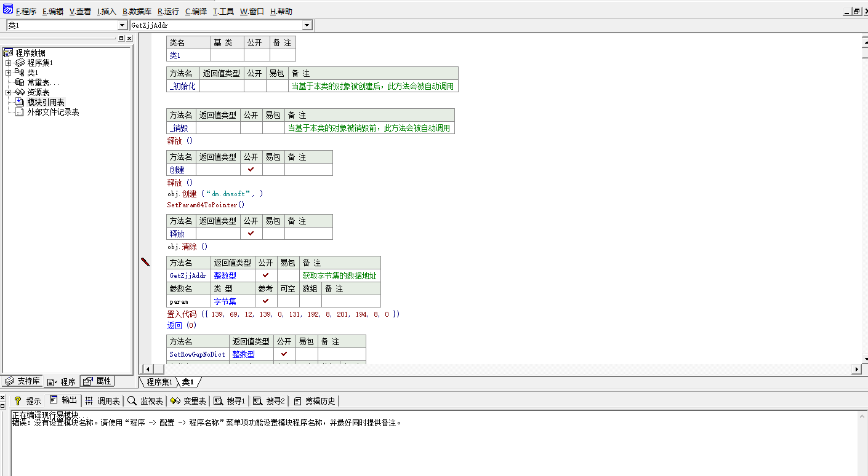Switch to the 支持库 tab
Image resolution: width=868 pixels, height=476 pixels.
click(23, 381)
